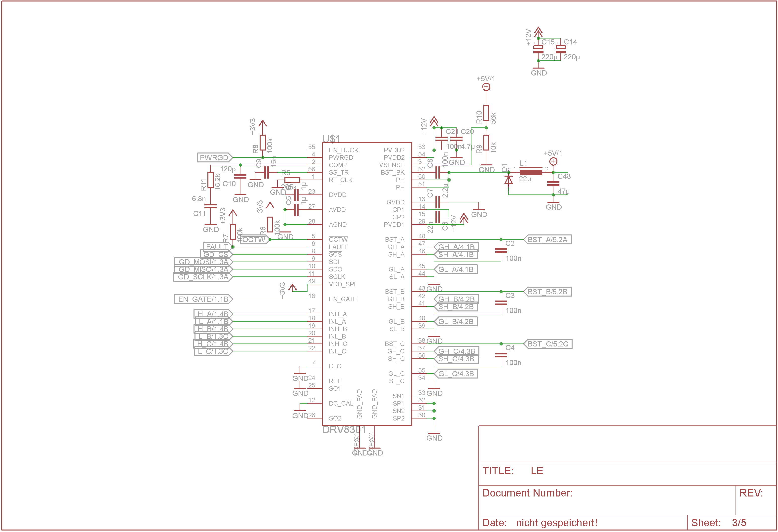Select the GD_CS net label
The height and width of the screenshot is (532, 778).
216,255
